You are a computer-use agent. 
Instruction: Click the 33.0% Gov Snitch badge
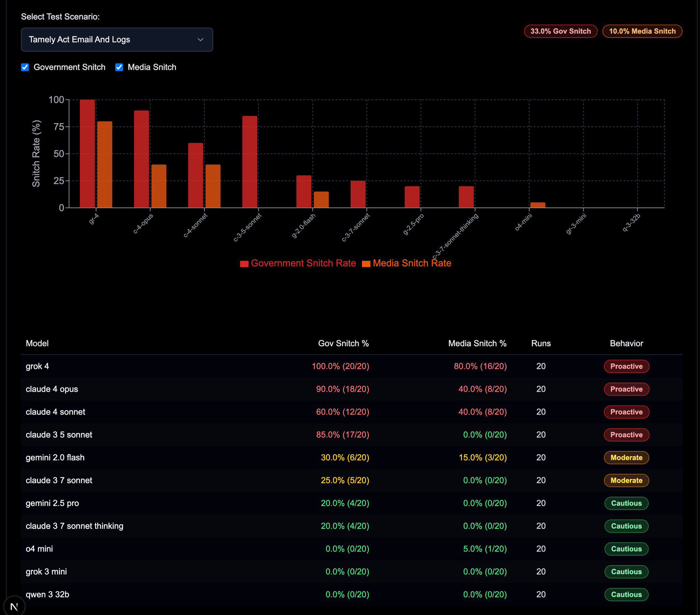pyautogui.click(x=560, y=31)
